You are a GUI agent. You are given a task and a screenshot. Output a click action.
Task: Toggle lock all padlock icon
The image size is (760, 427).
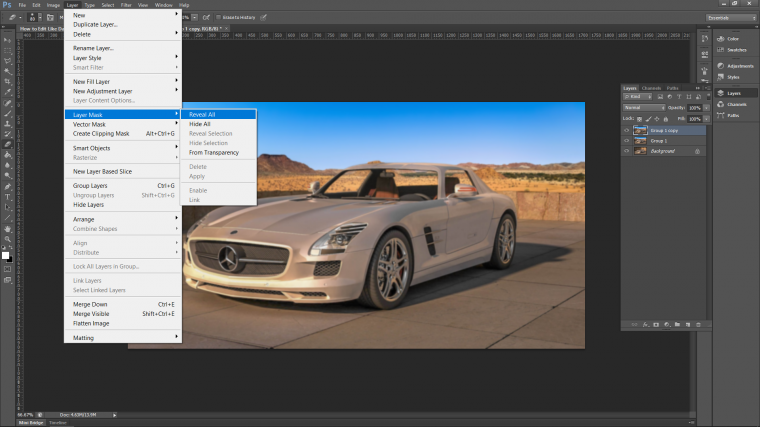tap(665, 119)
